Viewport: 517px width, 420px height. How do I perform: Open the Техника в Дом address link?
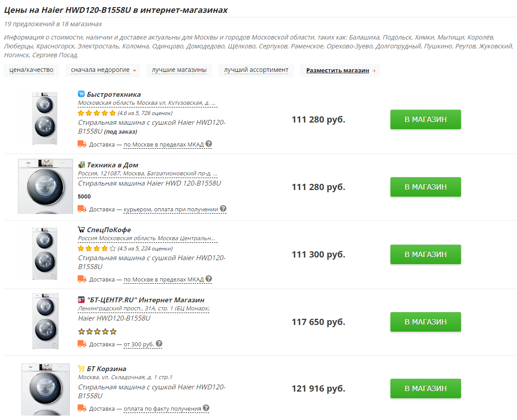(148, 174)
